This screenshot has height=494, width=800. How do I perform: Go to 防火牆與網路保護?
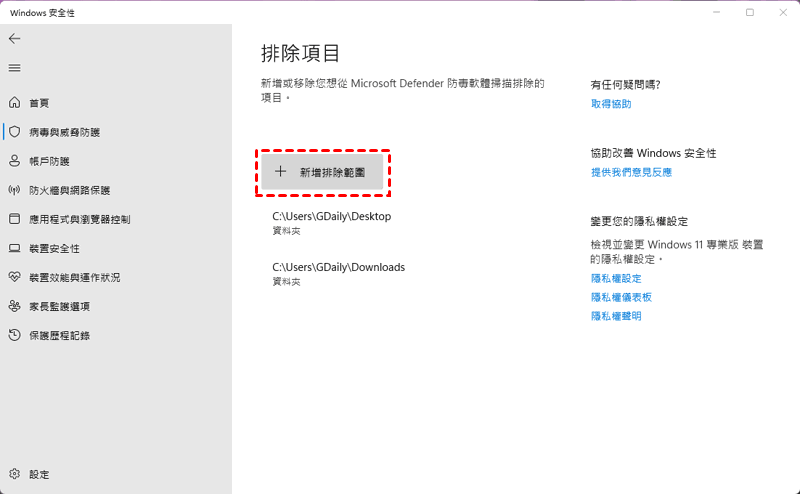69,190
